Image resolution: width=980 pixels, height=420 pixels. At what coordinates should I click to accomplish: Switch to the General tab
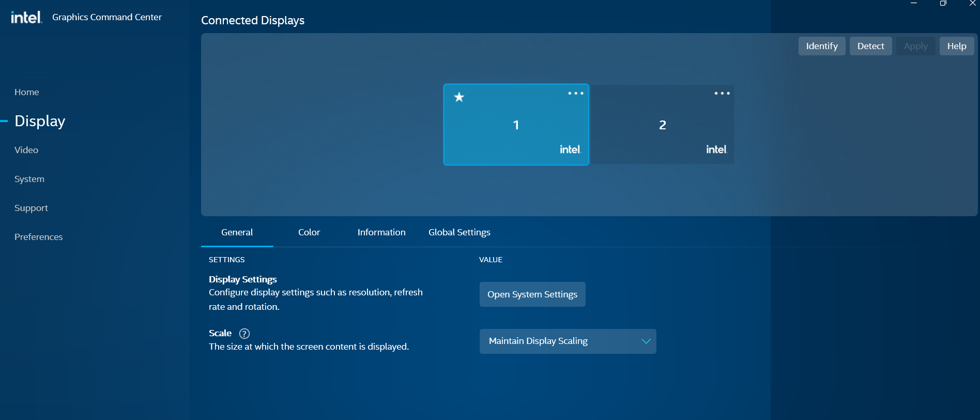click(x=237, y=232)
